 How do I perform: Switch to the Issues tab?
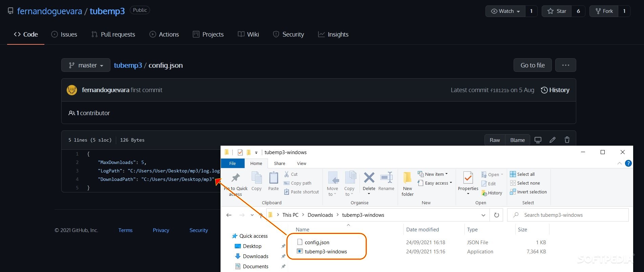coord(64,34)
